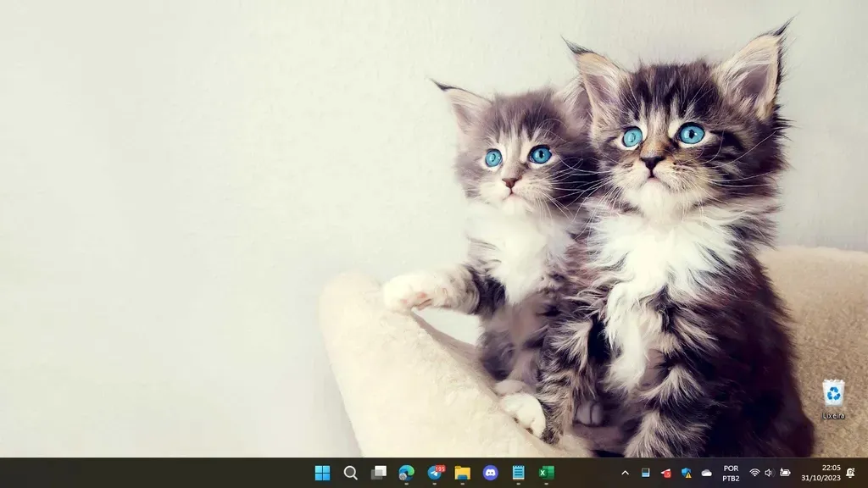Screen dimensions: 868x488
Task: Open File Explorer folder icon
Action: 462,473
